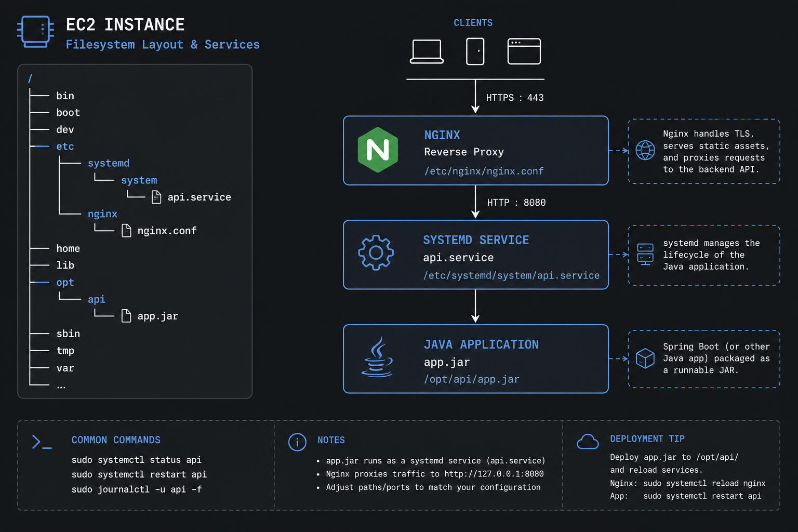Click the NOTES heading
Viewport: 798px width, 532px height.
click(x=331, y=440)
